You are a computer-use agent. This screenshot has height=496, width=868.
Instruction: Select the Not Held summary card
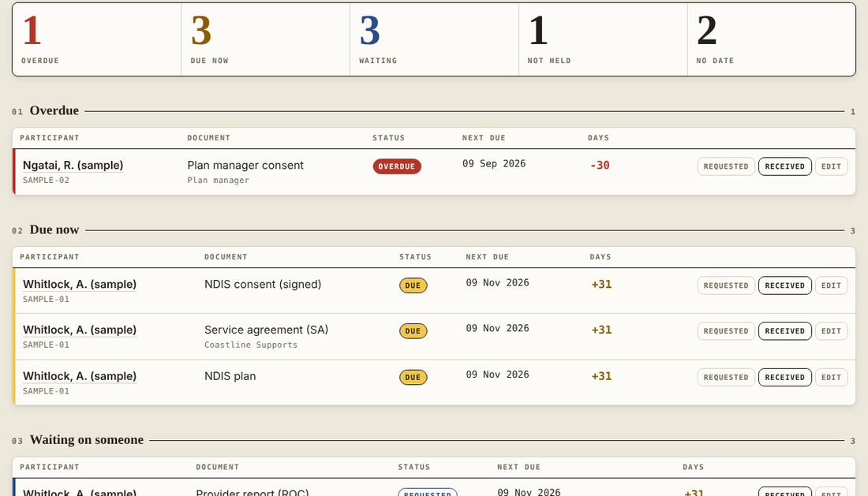tap(604, 39)
